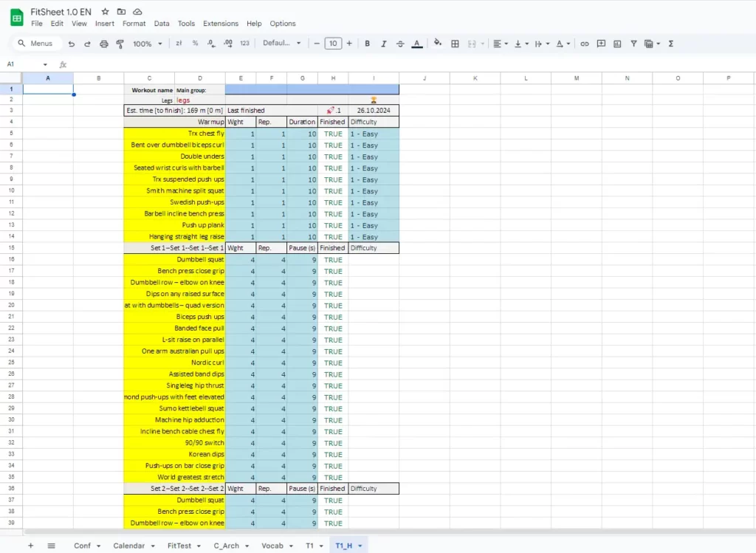756x553 pixels.
Task: Activate the Paint format tool
Action: coord(120,44)
